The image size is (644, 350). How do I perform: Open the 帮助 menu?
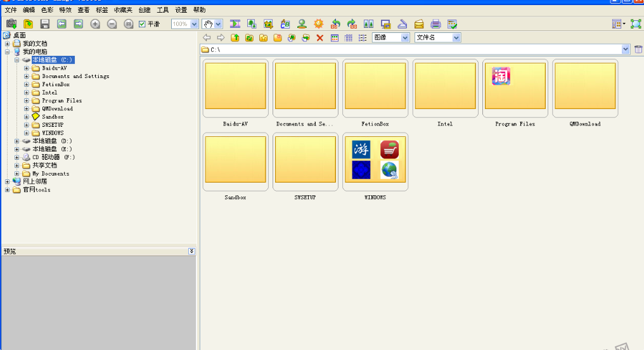[x=199, y=10]
